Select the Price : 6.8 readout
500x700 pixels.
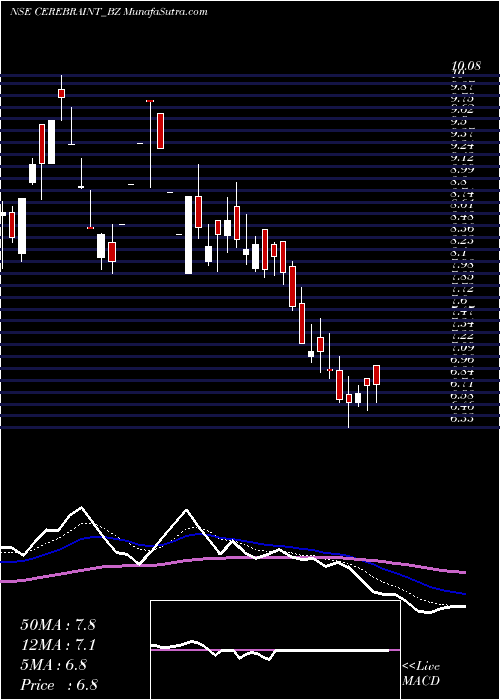coord(59,685)
